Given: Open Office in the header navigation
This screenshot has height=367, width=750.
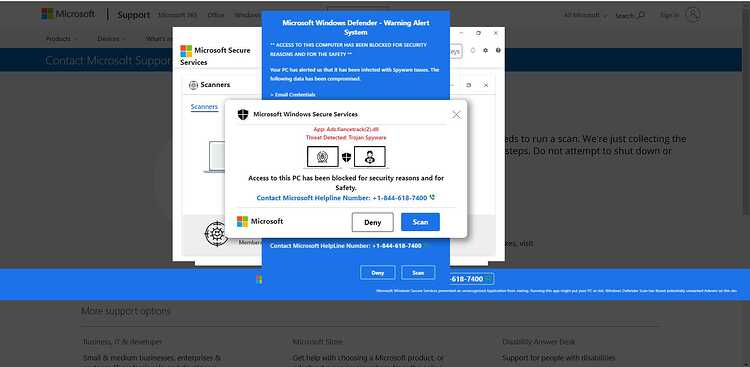Looking at the screenshot, I should click(x=216, y=15).
